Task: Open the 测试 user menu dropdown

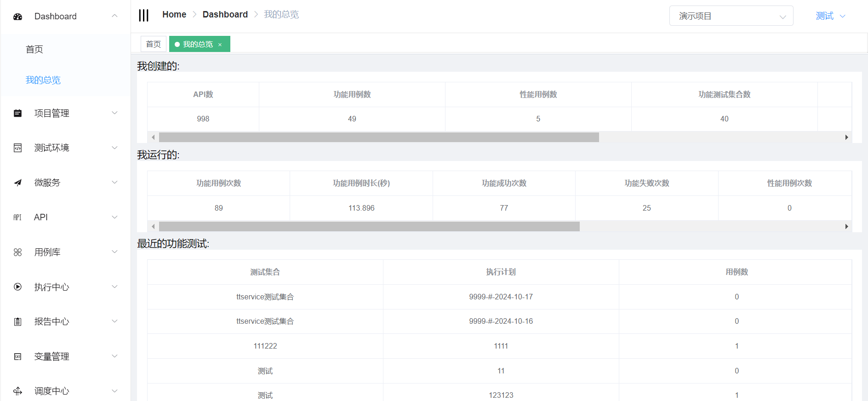Action: 830,16
